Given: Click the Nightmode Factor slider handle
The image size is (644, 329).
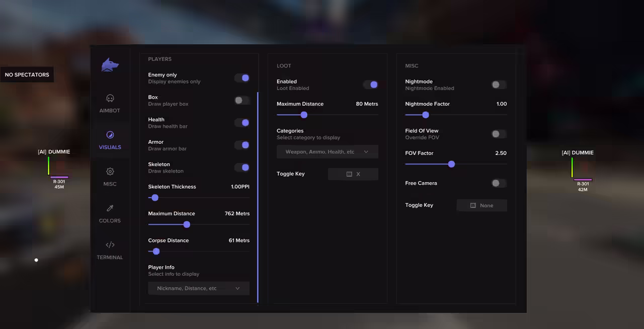Looking at the screenshot, I should click(x=426, y=115).
